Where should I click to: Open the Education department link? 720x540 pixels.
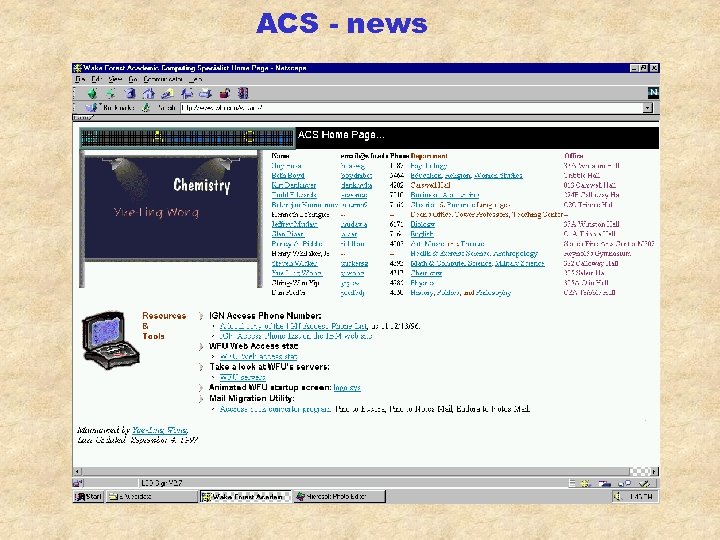pos(426,175)
